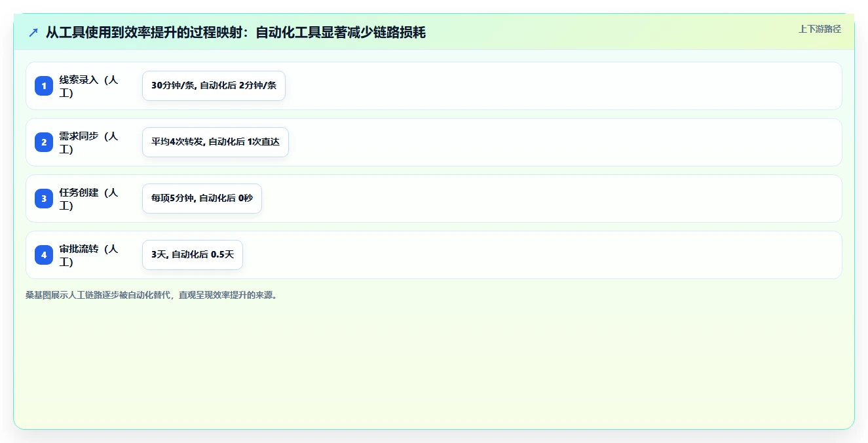
Task: Click the trend arrow icon beside the title
Action: (x=33, y=32)
